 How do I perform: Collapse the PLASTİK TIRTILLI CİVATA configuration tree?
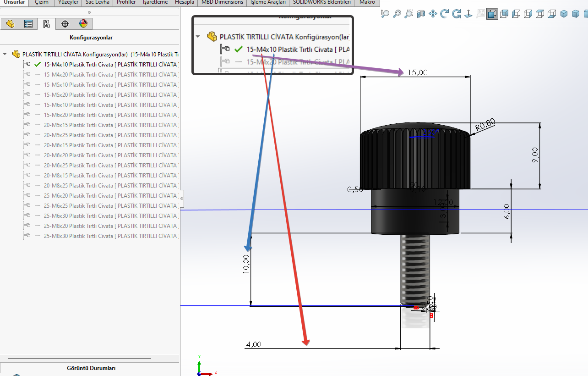coord(5,54)
